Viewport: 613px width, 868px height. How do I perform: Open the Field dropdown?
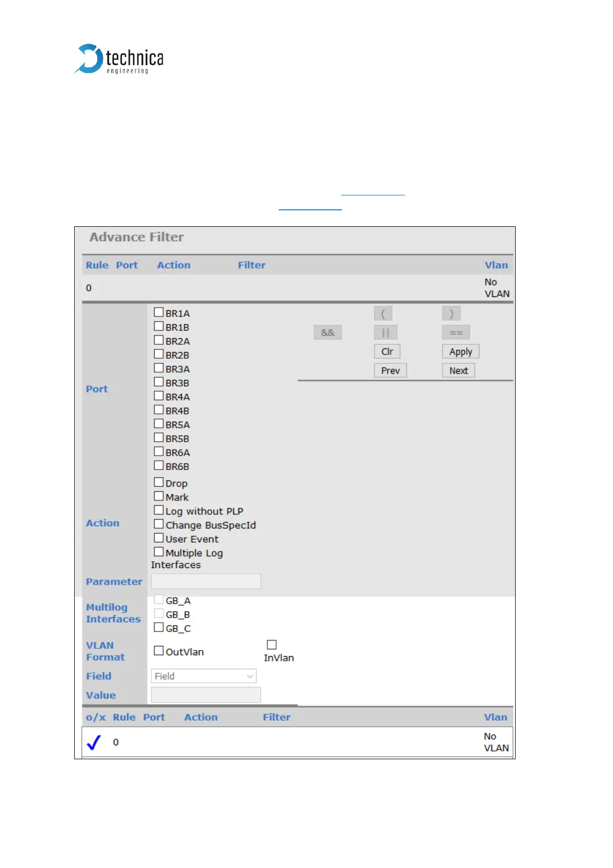203,676
